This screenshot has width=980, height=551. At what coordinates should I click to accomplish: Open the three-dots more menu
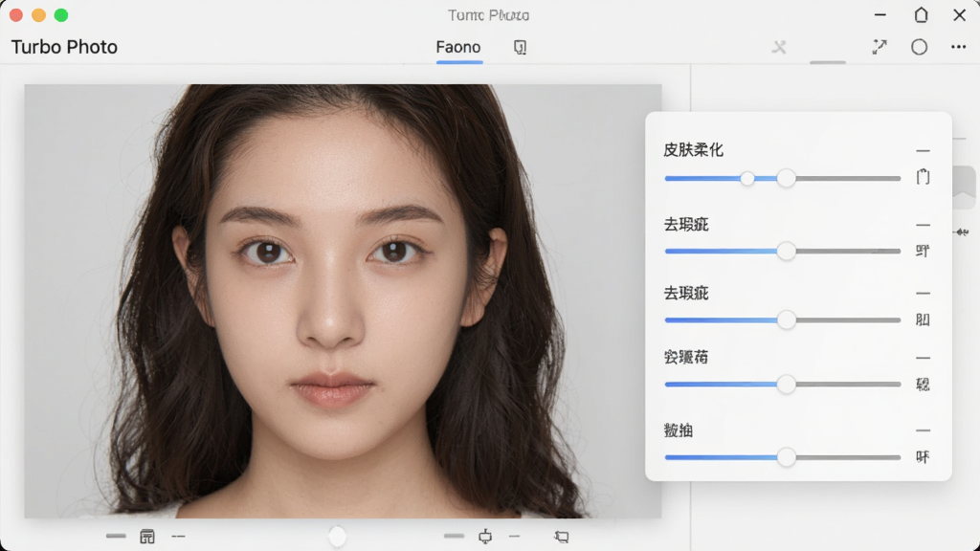coord(958,47)
